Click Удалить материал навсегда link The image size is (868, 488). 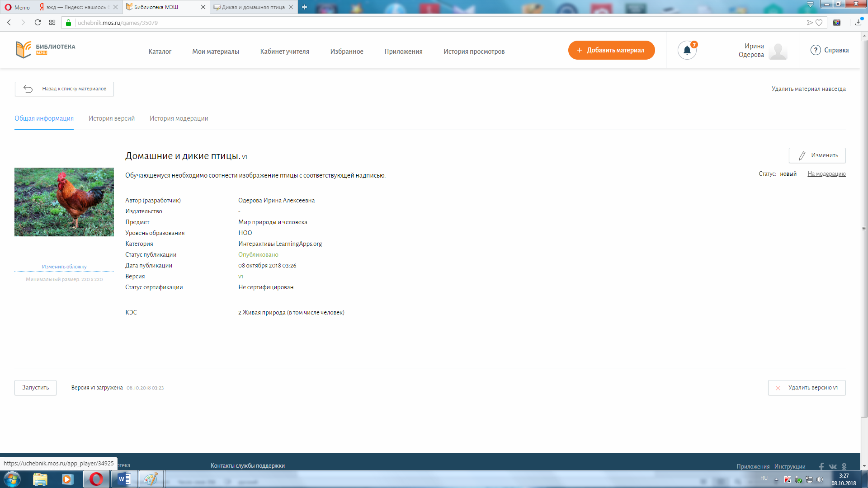(808, 88)
